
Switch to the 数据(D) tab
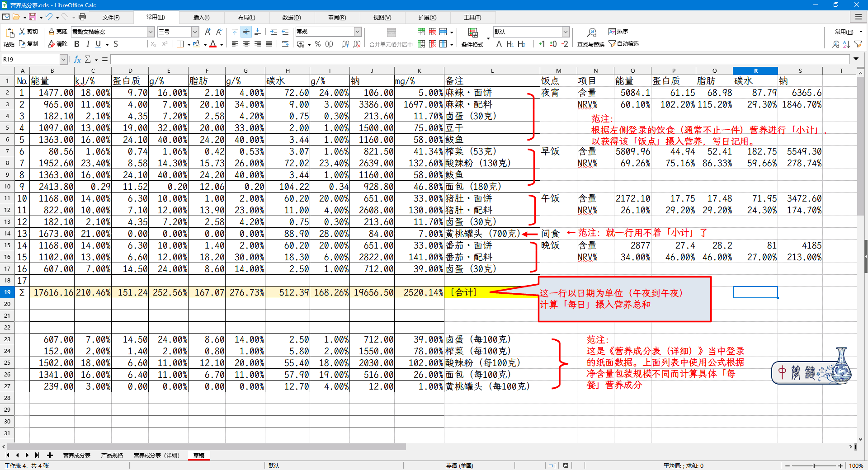click(x=292, y=17)
